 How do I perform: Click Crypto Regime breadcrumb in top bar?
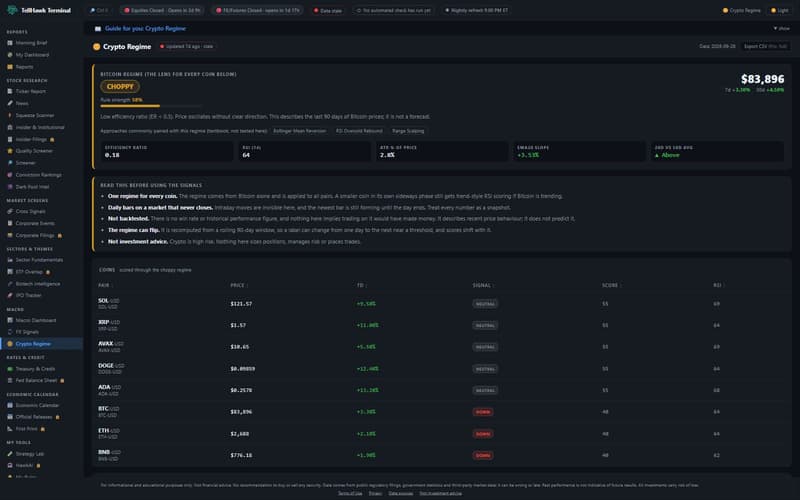pyautogui.click(x=741, y=10)
